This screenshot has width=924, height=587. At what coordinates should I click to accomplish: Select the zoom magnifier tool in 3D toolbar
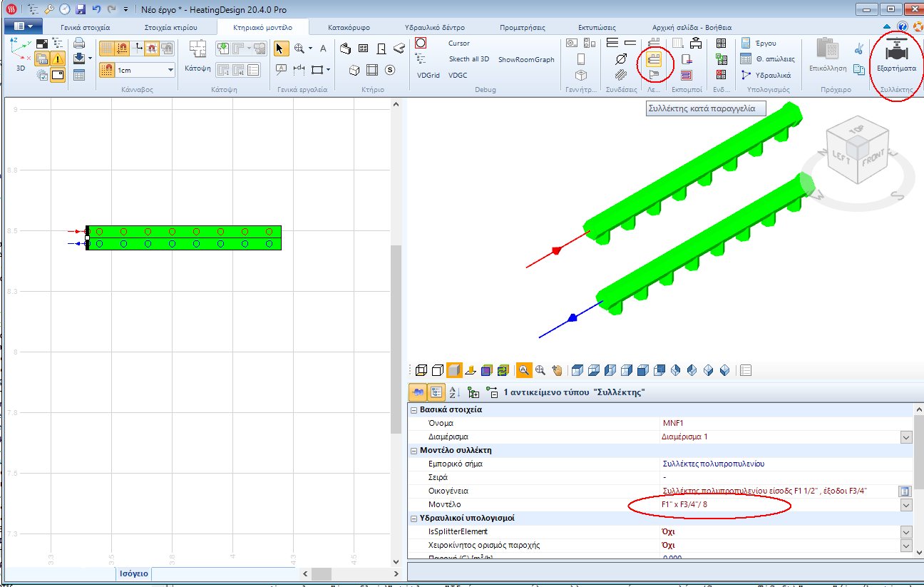525,370
